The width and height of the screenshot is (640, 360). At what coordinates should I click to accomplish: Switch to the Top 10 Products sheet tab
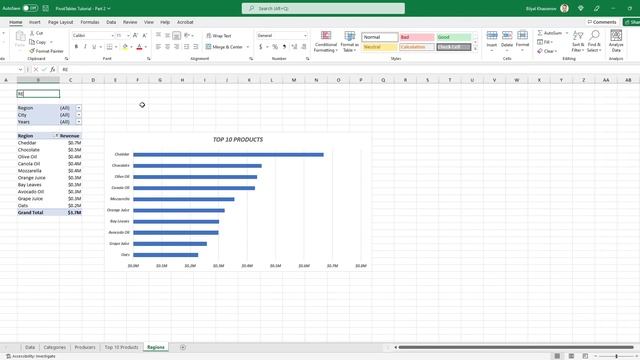click(121, 347)
